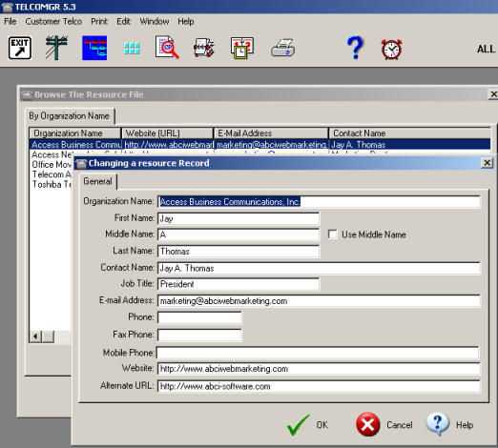The height and width of the screenshot is (448, 498).
Task: Click the Organization Name column header
Action: (x=75, y=133)
